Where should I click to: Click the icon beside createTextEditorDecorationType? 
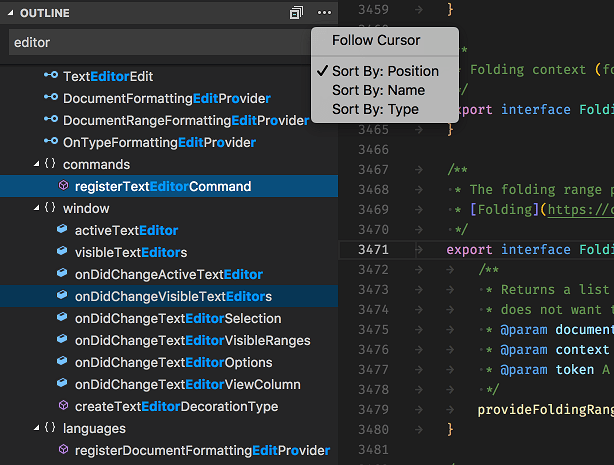click(x=62, y=406)
